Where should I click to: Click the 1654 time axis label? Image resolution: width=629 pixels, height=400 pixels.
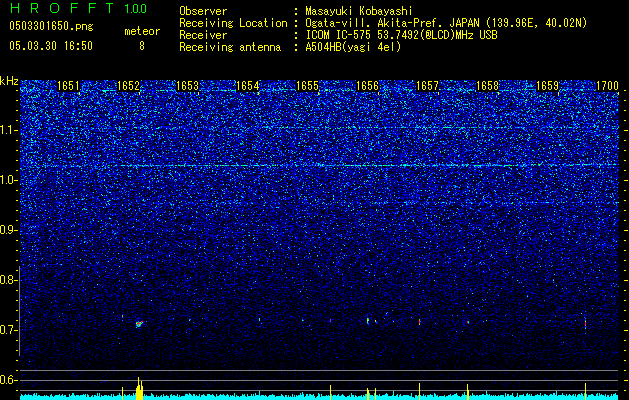pos(248,86)
